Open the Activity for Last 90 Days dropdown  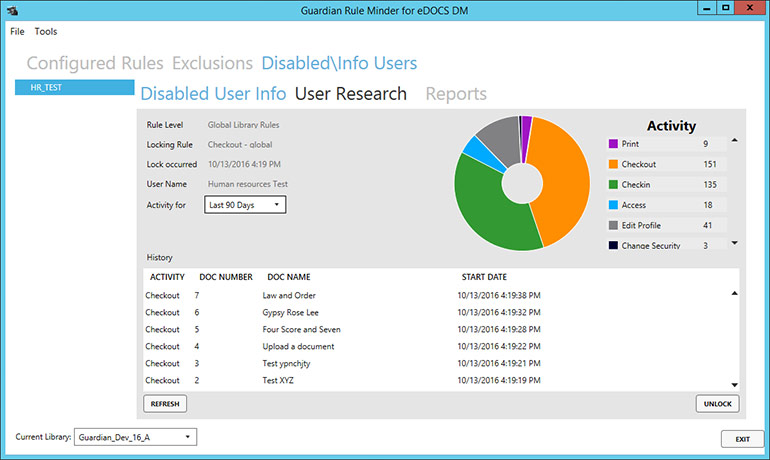pyautogui.click(x=245, y=205)
